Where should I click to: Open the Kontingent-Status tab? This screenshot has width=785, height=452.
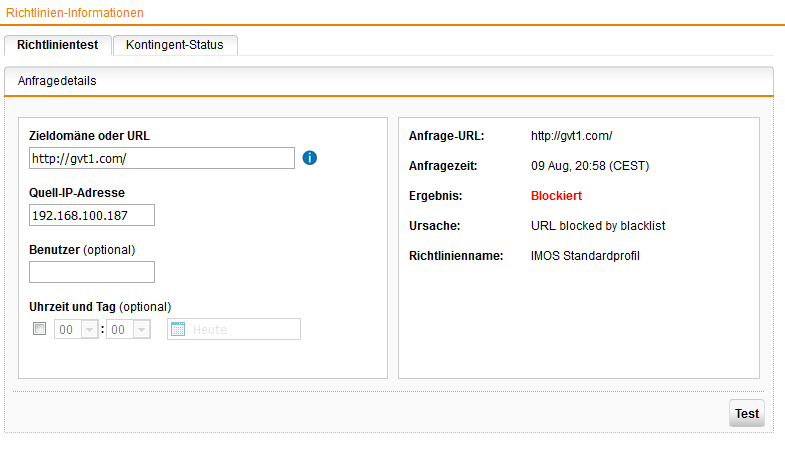tap(175, 45)
